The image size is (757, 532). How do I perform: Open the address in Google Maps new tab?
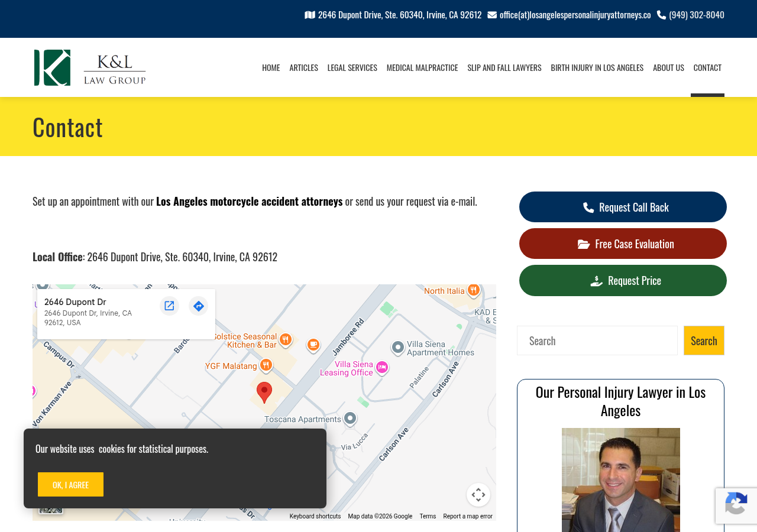click(169, 305)
